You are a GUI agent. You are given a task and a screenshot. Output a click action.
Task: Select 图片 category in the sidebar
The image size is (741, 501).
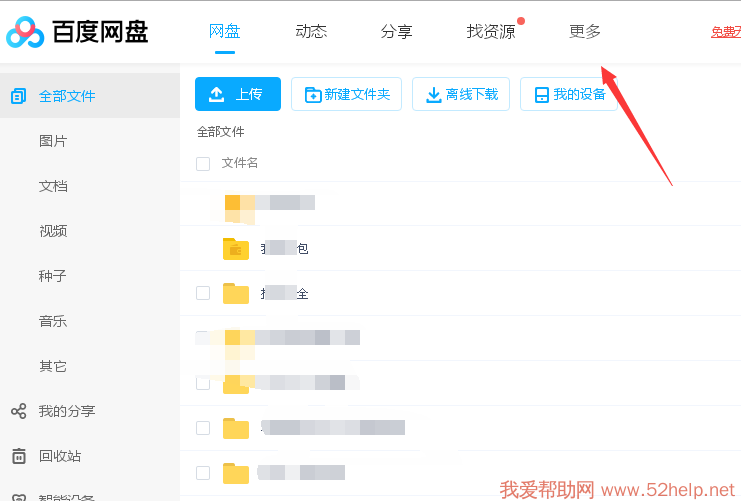pos(53,141)
